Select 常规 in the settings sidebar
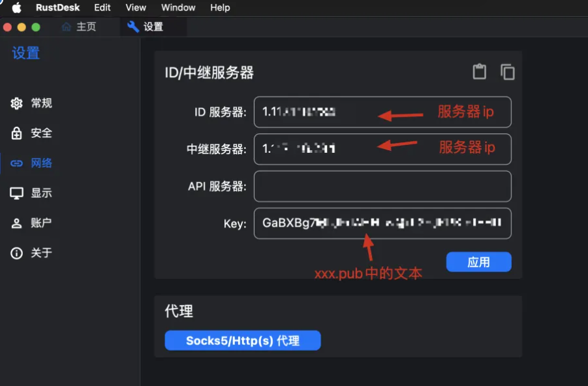The height and width of the screenshot is (386, 588). click(x=41, y=103)
